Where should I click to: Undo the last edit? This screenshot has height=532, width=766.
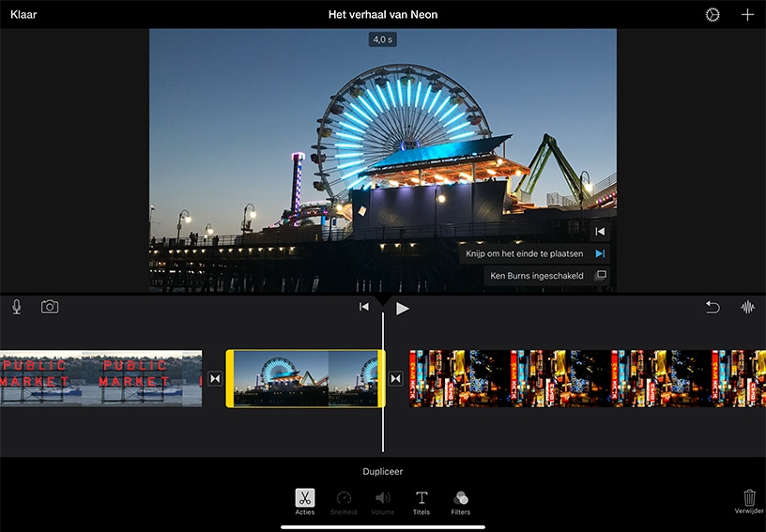point(712,307)
